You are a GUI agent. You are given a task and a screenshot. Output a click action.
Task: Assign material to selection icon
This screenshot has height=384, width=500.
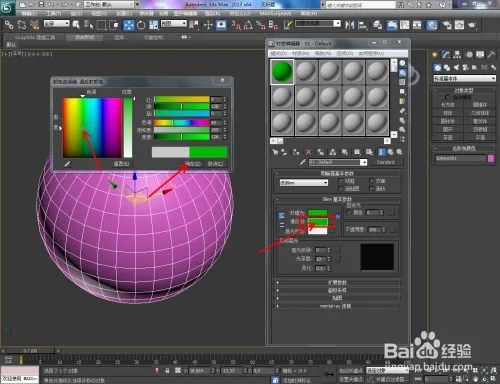point(296,152)
